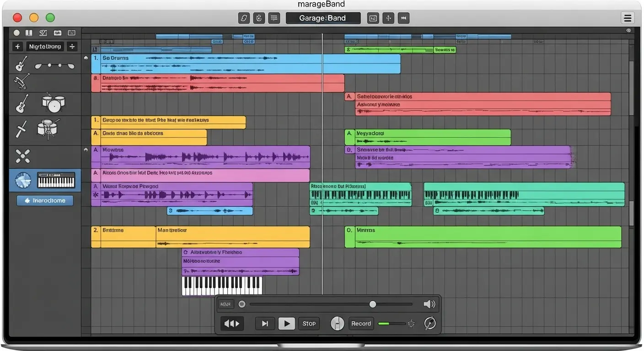This screenshot has width=644, height=351.
Task: Adjust the position slider in the transport panel
Action: coord(331,304)
